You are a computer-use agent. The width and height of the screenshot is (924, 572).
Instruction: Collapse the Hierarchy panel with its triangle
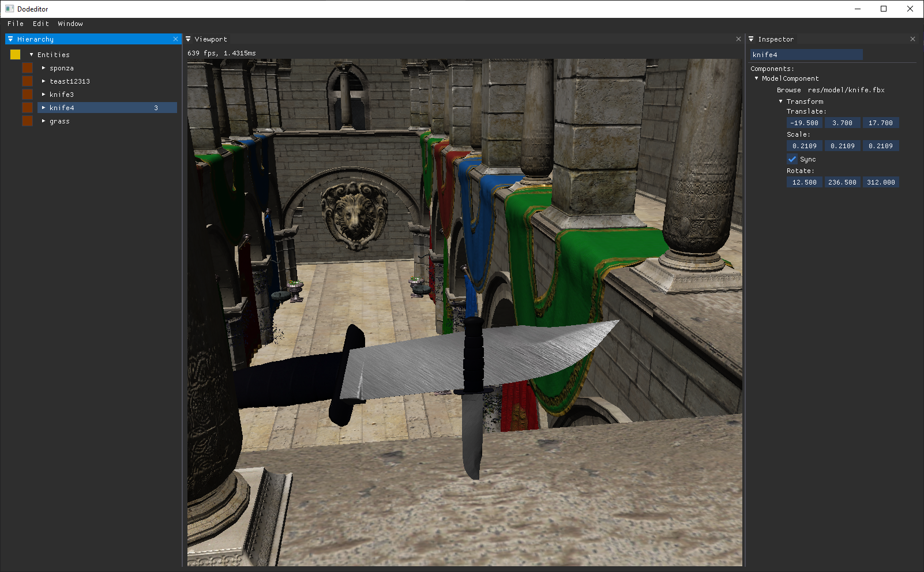click(x=10, y=39)
